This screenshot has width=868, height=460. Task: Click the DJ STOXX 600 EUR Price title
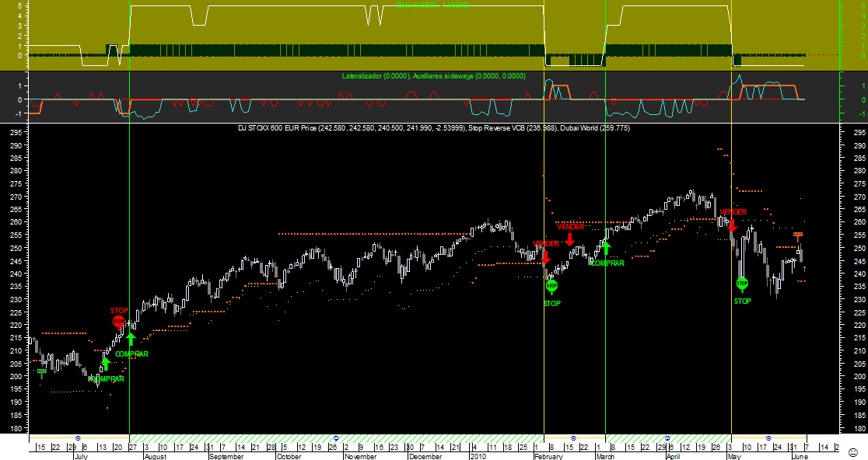tap(351, 128)
